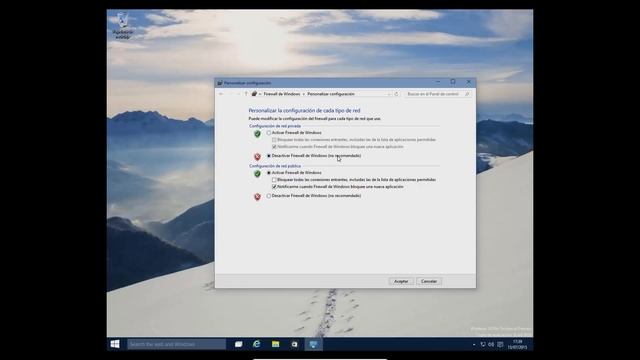
Task: Launch Internet Explorer from the taskbar
Action: click(x=257, y=344)
